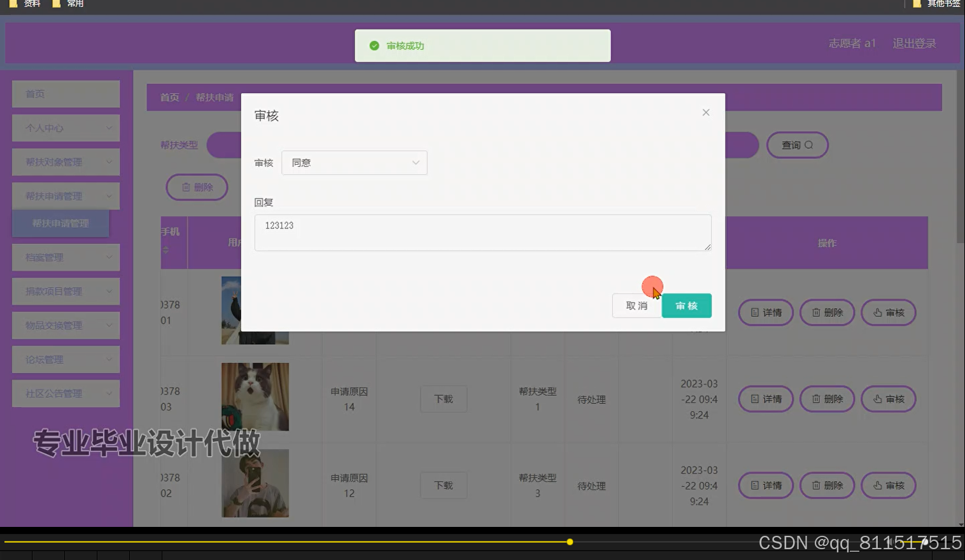Click 删除 in the 申请原因12 row
Image resolution: width=965 pixels, height=560 pixels.
827,486
